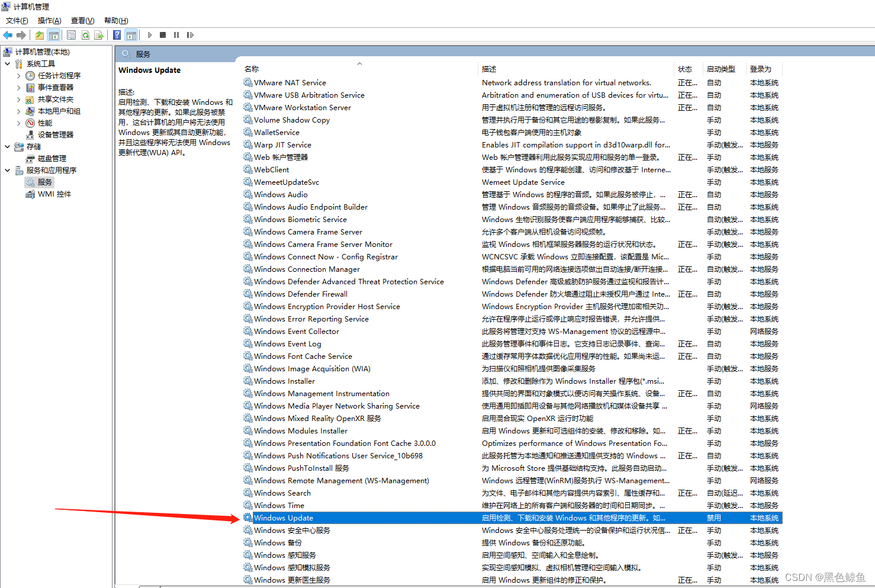Screen dimensions: 875x588
Task: Select the WebClient service row
Action: click(x=512, y=170)
